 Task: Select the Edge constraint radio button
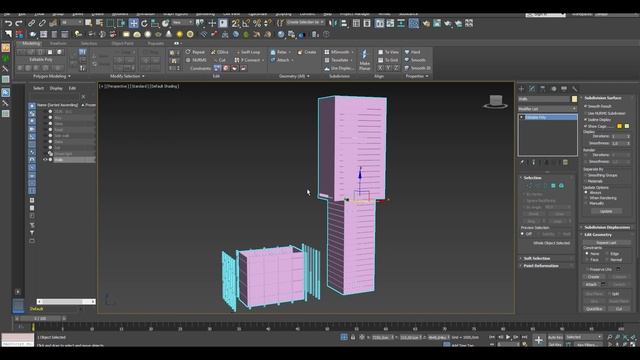pos(607,253)
